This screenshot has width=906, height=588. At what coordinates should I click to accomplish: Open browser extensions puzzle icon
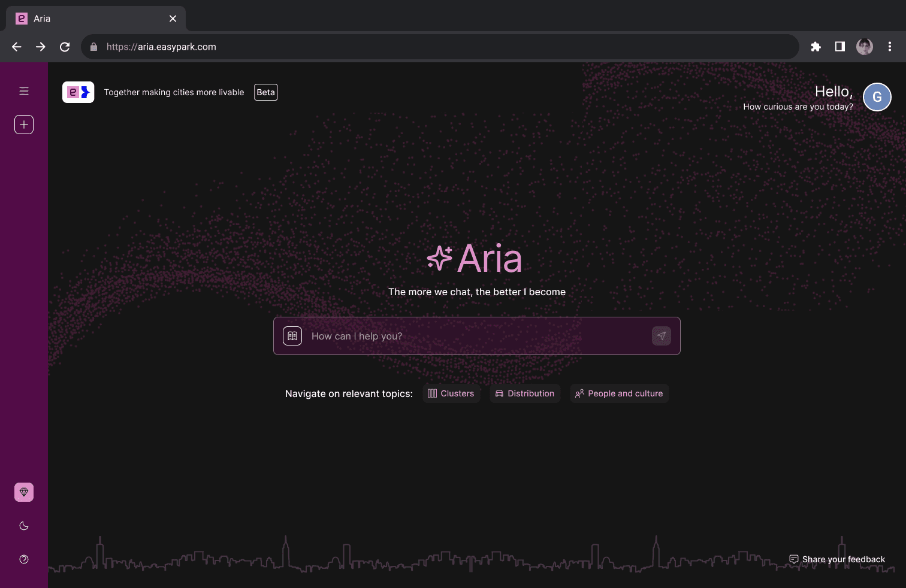tap(816, 47)
